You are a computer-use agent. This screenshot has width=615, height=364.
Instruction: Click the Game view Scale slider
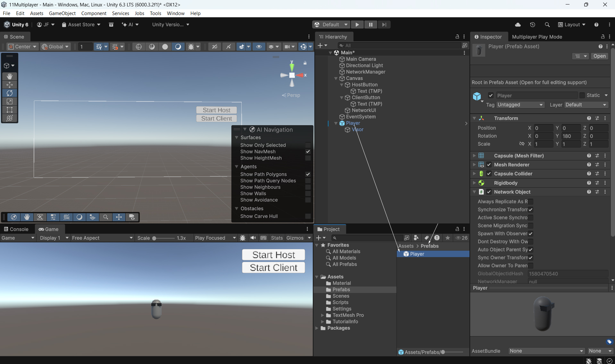pos(163,238)
